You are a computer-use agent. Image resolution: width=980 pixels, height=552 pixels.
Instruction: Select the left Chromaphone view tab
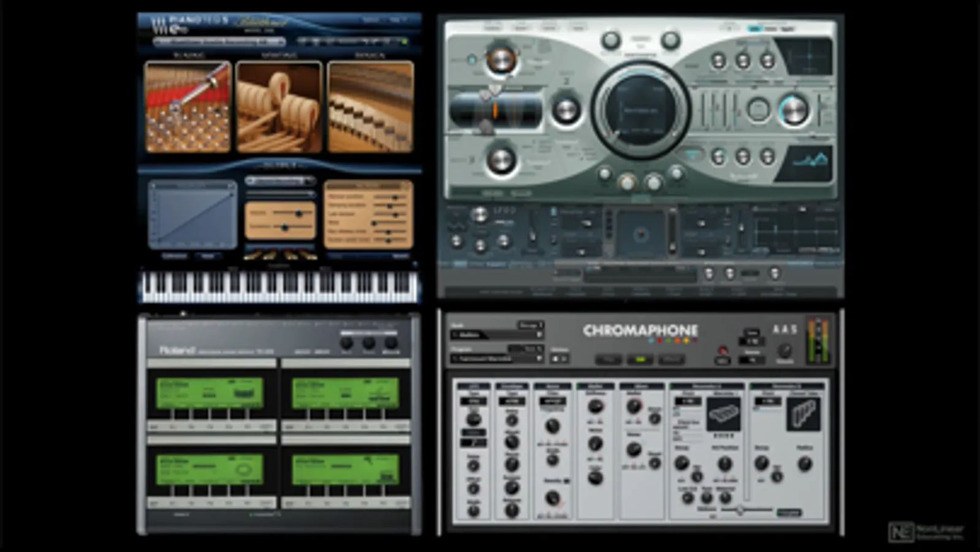(609, 359)
